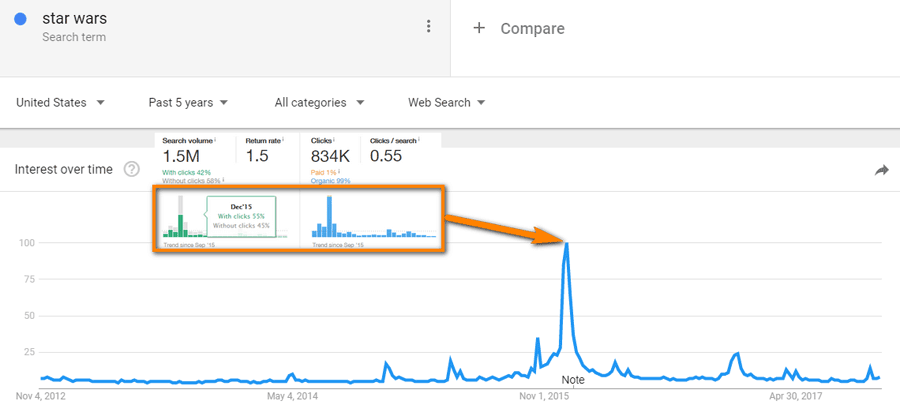Screen dimensions: 900x416
Task: Click the plus icon beside Compare
Action: point(479,28)
